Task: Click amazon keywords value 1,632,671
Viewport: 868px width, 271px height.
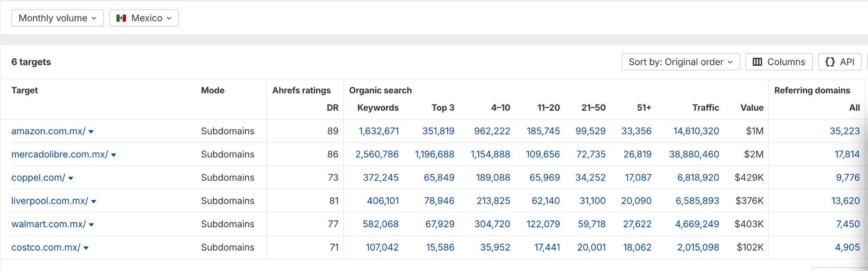Action: click(379, 131)
